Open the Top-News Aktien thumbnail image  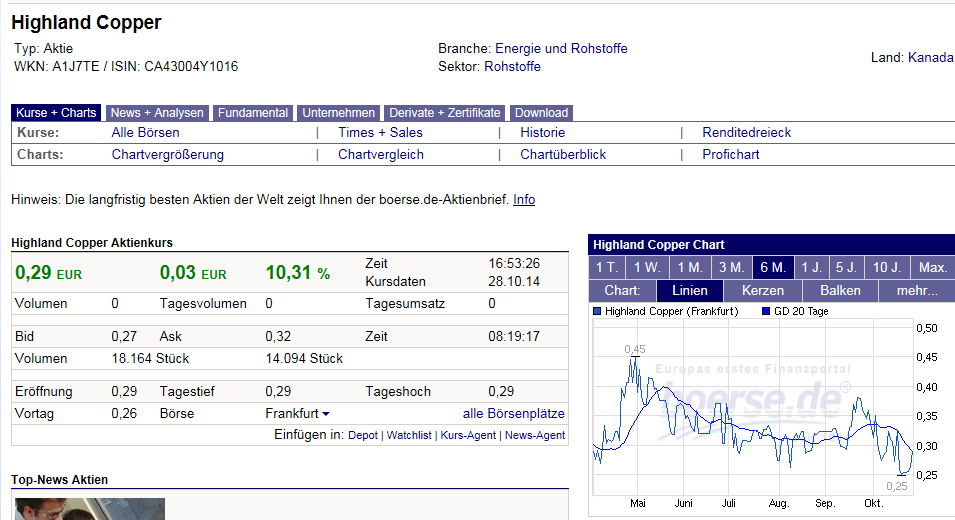tap(90, 509)
